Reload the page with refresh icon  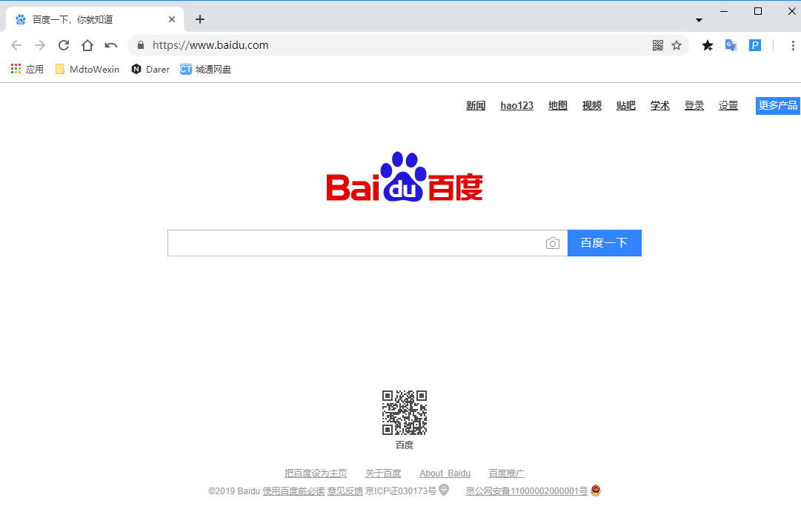pyautogui.click(x=64, y=45)
